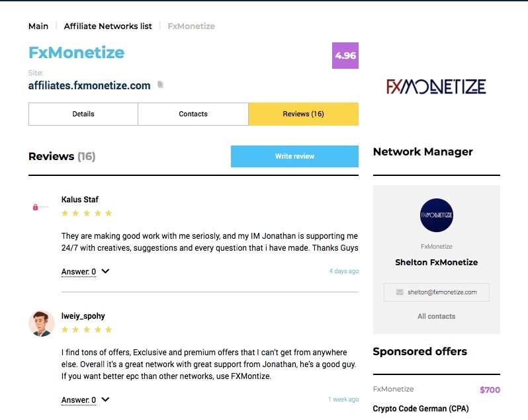Click lweiy_spohy's star rating row
This screenshot has height=420, width=528.
click(87, 329)
